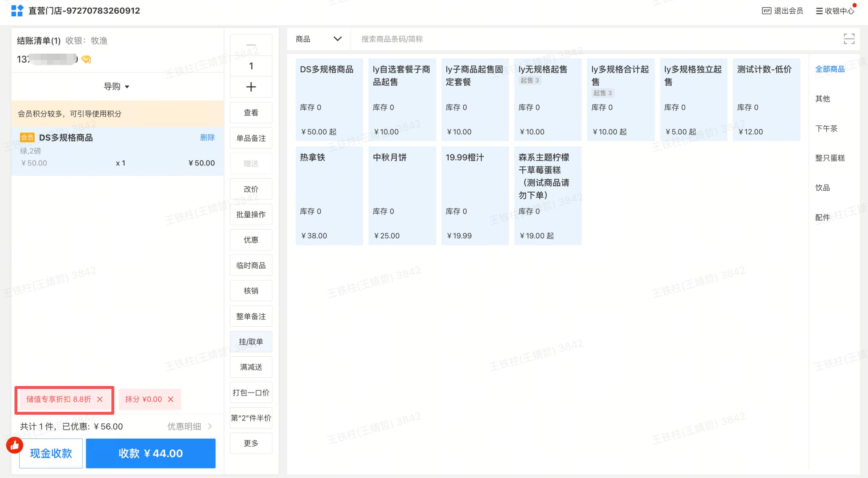This screenshot has width=868, height=478.
Task: Click the 更多 button
Action: pos(251,443)
